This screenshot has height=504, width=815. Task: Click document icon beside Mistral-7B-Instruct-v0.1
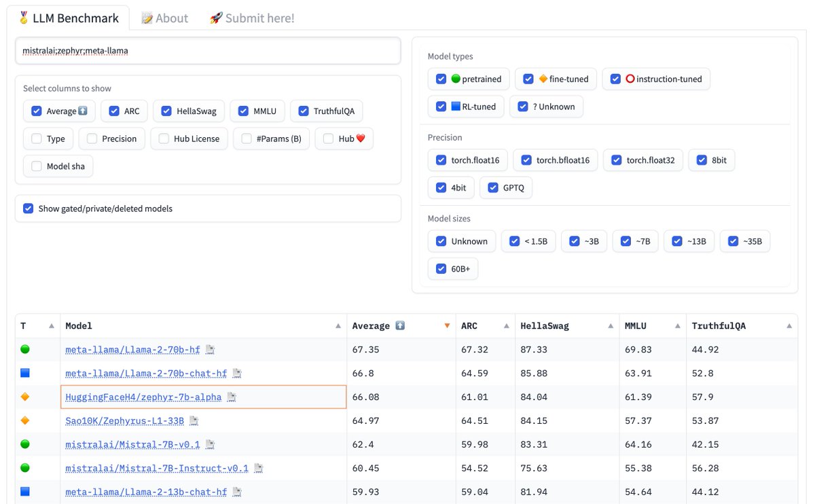click(259, 469)
